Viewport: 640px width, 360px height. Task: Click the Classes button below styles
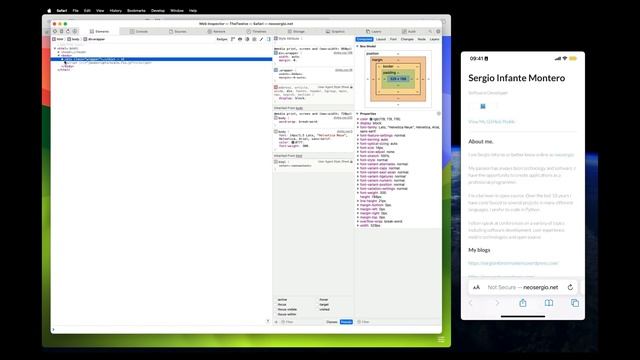point(332,322)
